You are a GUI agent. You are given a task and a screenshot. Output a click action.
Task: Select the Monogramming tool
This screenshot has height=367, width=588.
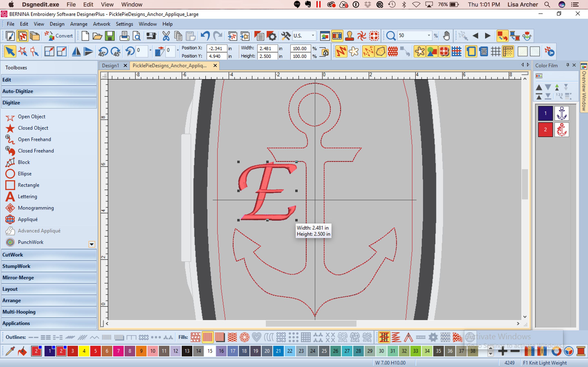click(36, 208)
